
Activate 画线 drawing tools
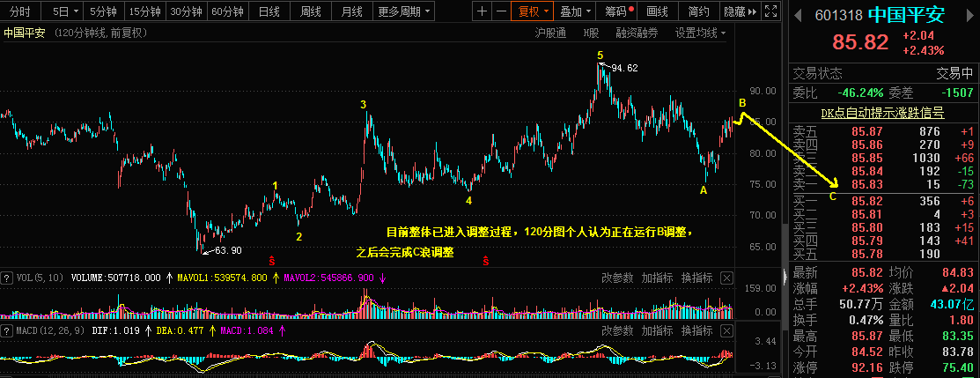point(658,11)
